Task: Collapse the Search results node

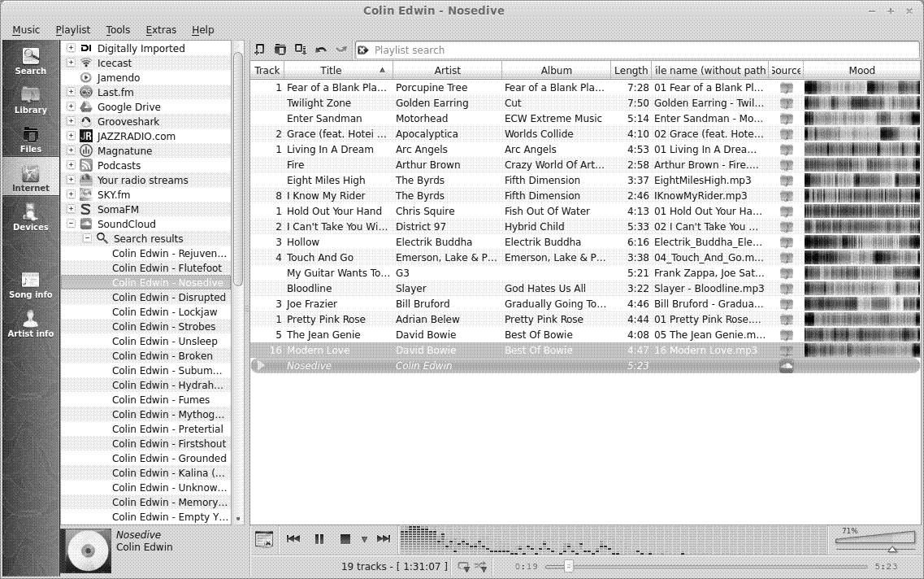Action: [x=87, y=238]
